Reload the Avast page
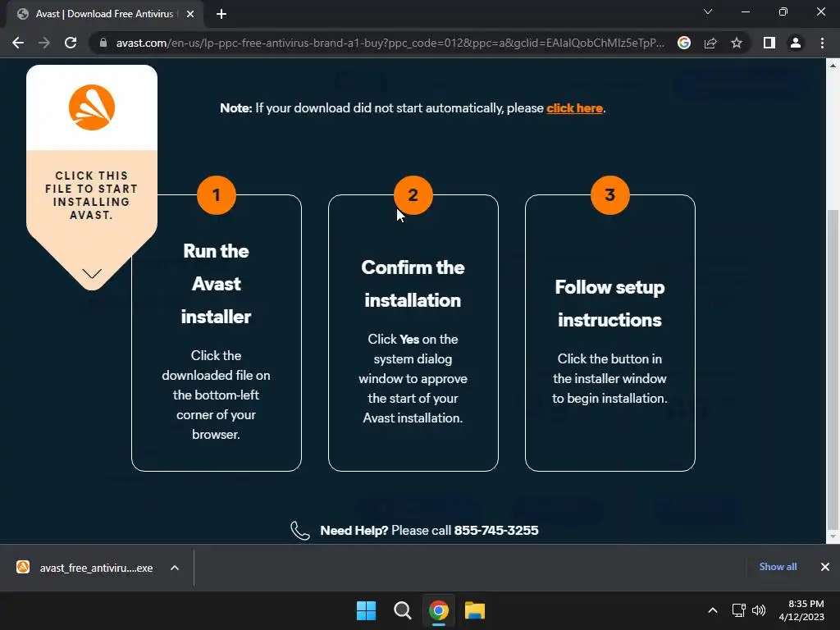Viewport: 840px width, 630px height. [x=71, y=43]
